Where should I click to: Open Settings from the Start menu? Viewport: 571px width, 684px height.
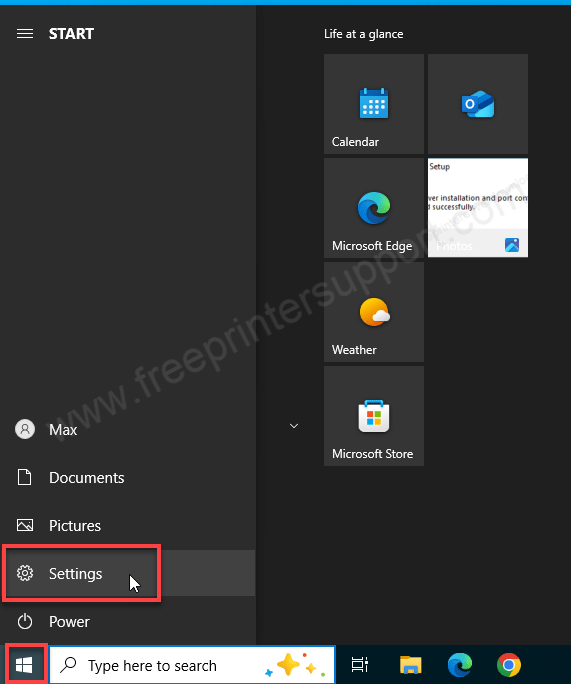[x=127, y=573]
